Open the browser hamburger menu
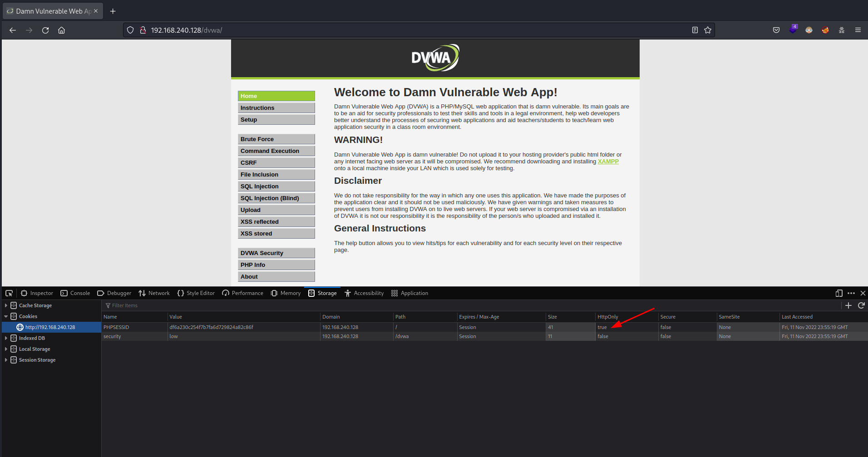 pyautogui.click(x=858, y=30)
